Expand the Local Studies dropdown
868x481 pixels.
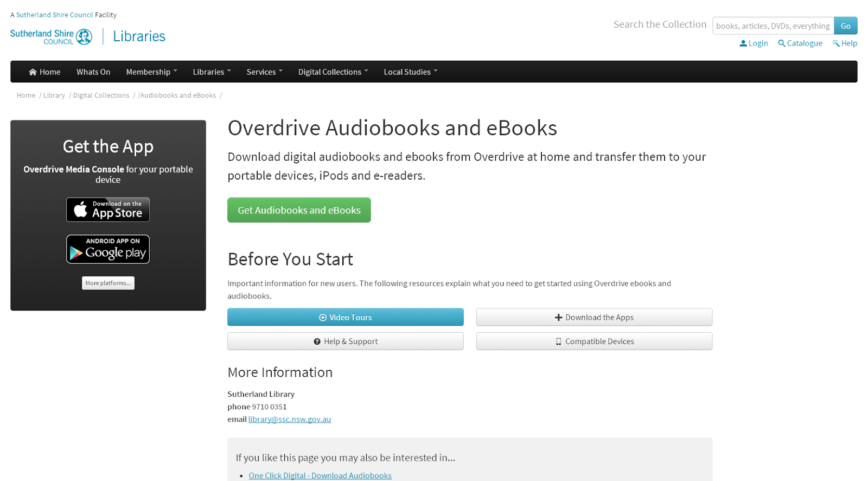(x=410, y=72)
